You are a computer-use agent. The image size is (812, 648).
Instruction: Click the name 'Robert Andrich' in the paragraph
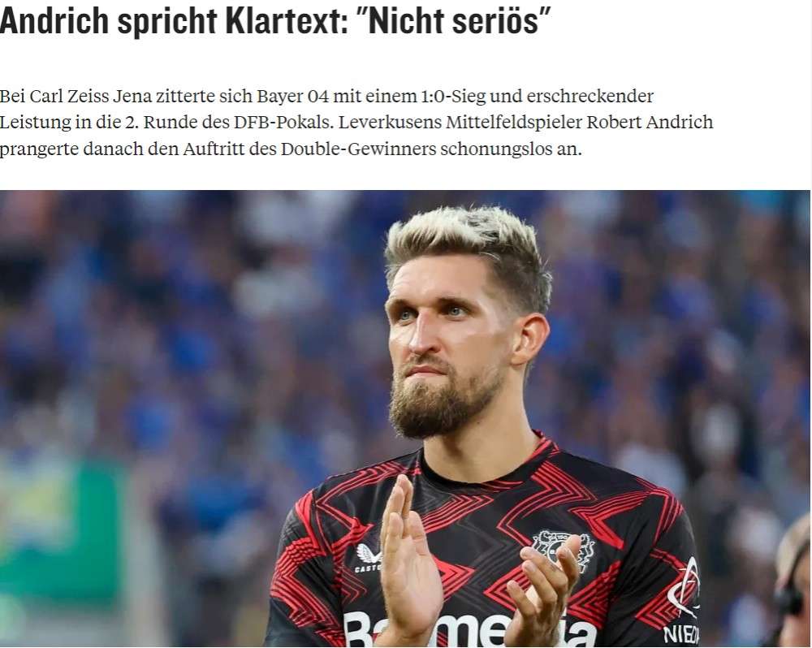(x=650, y=123)
